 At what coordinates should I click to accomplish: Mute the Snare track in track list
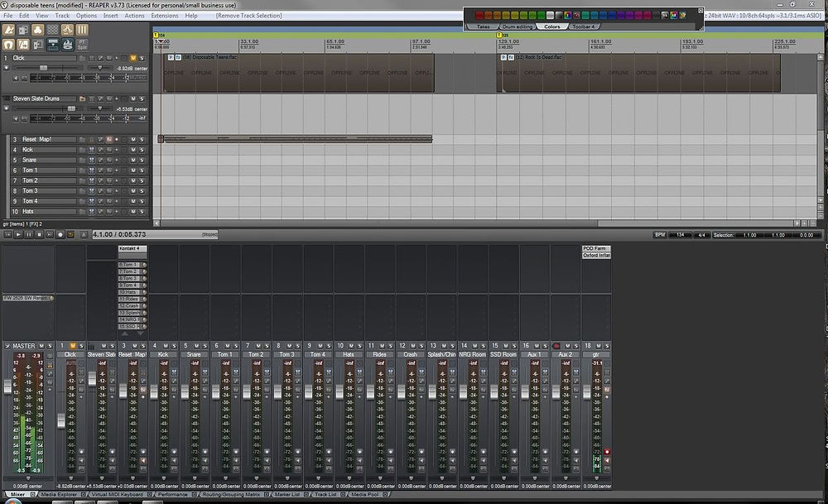click(x=133, y=160)
